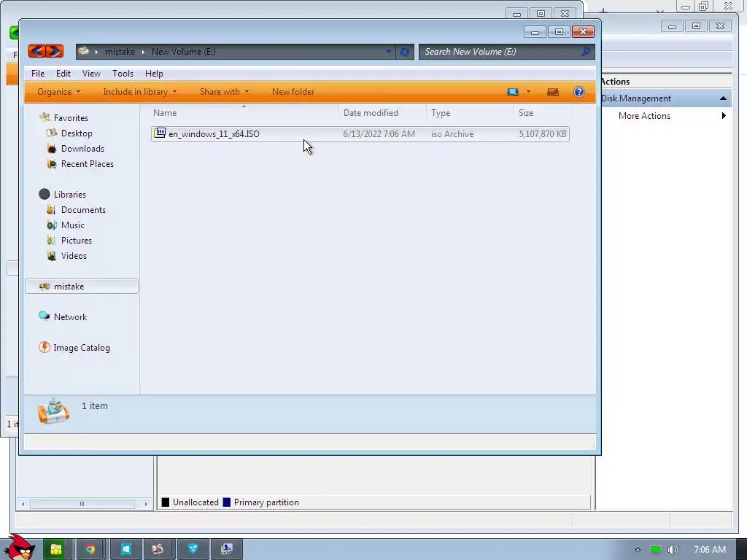Open the Organize dropdown
Viewport: 747px width, 560px height.
click(x=58, y=92)
